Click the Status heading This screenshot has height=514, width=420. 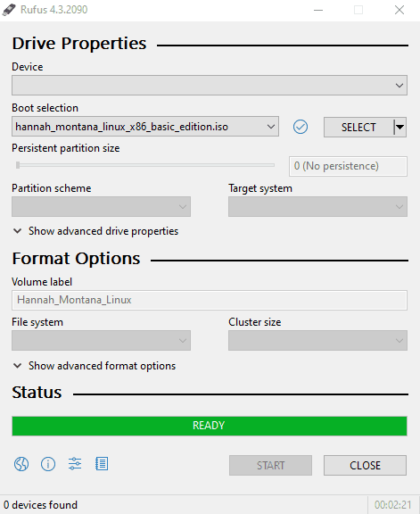37,393
